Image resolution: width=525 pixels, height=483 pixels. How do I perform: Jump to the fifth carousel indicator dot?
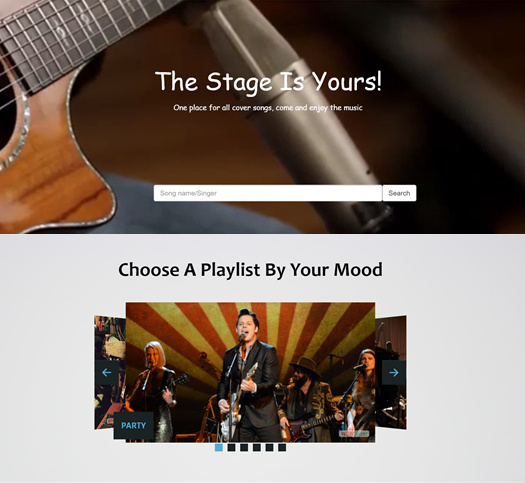[x=270, y=448]
